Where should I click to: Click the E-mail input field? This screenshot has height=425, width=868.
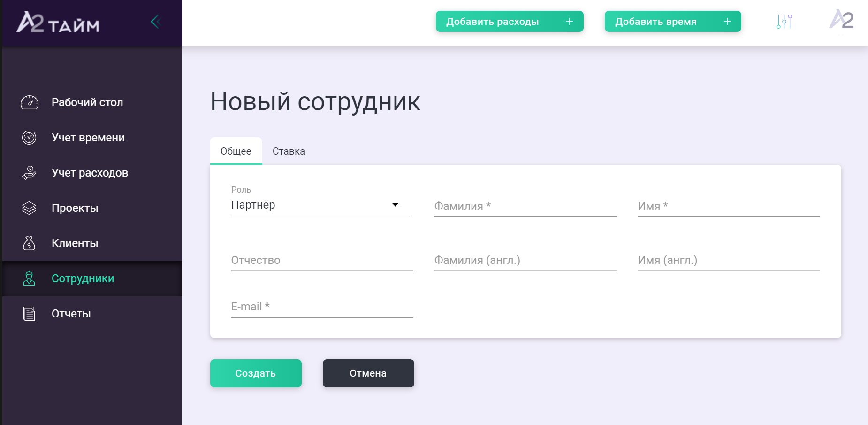pos(321,307)
